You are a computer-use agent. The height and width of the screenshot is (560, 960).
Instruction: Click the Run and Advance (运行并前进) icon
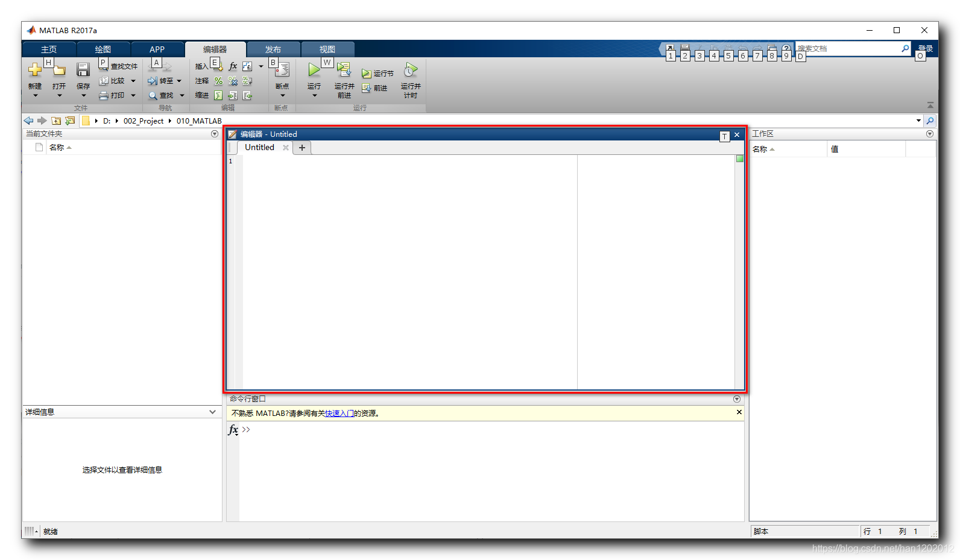point(344,70)
